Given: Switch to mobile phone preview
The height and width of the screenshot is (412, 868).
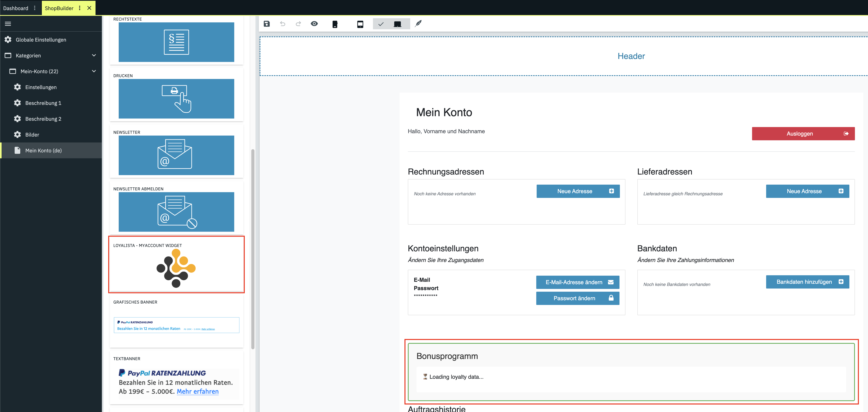Looking at the screenshot, I should (335, 24).
